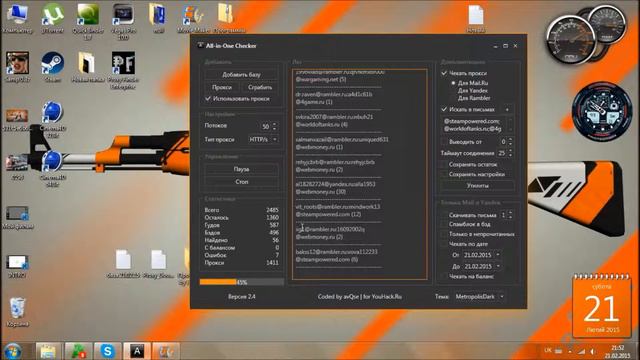The width and height of the screenshot is (640, 360).
Task: Increase the Выводить от value
Action: pyautogui.click(x=510, y=140)
